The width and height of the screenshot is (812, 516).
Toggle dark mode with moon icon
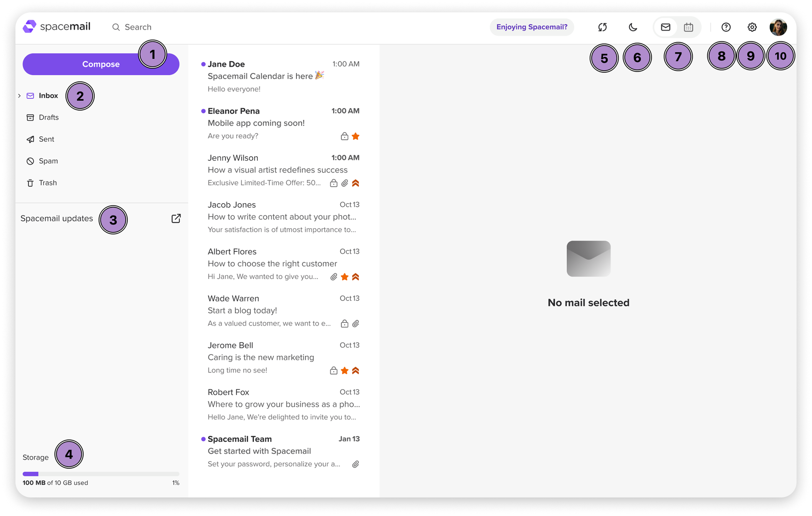(633, 27)
